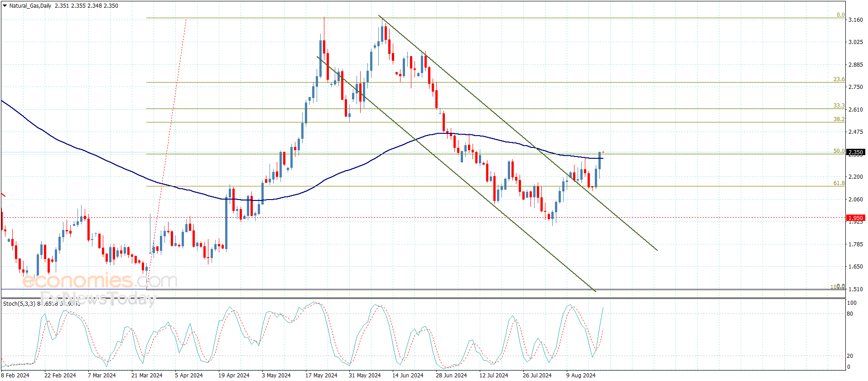
Task: Click the stochastic 20 level label
Action: (x=850, y=356)
